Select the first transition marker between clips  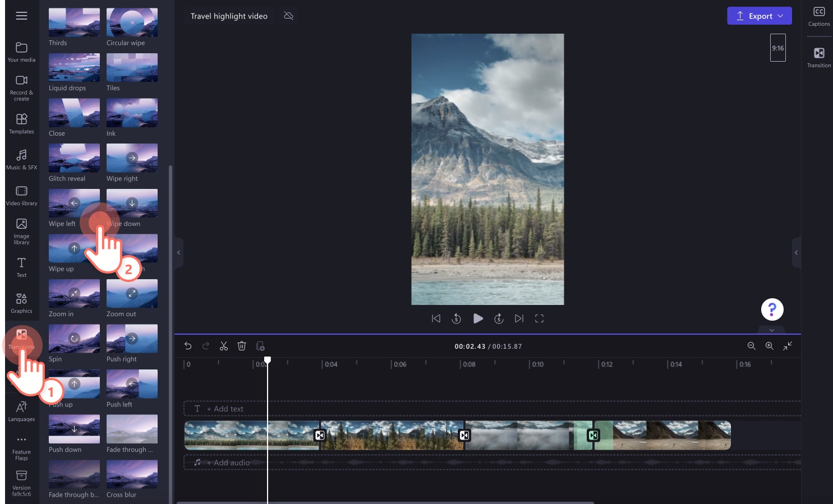tap(320, 435)
